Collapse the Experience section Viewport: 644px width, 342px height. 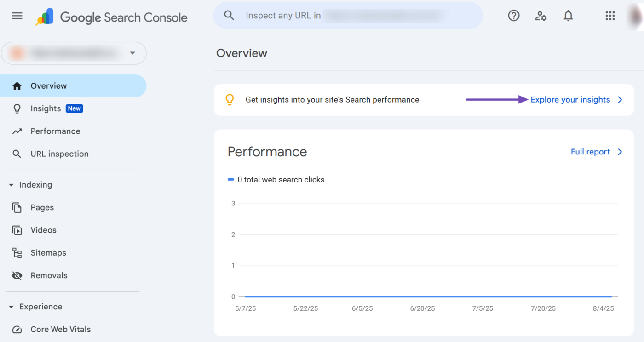pos(11,307)
